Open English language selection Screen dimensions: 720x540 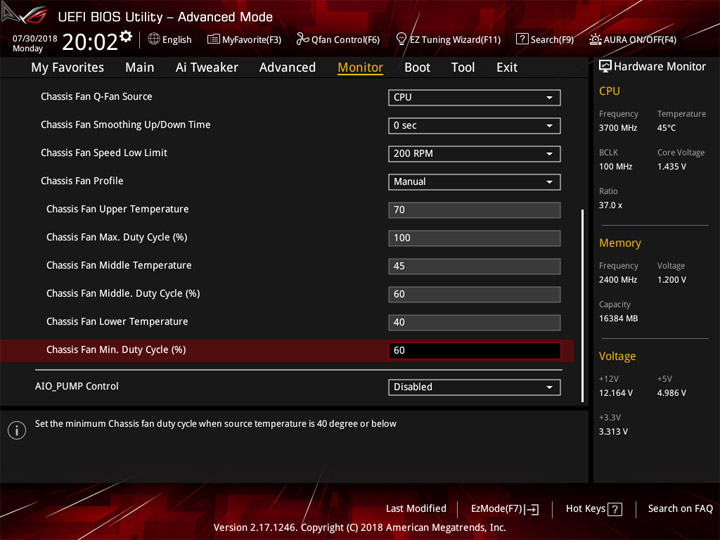170,39
